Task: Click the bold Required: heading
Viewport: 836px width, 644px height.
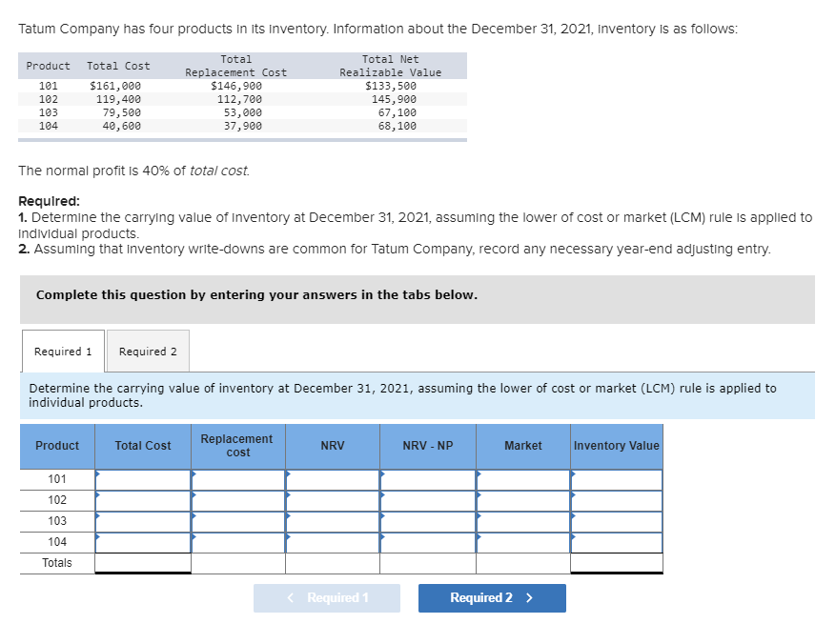Action: 49,201
